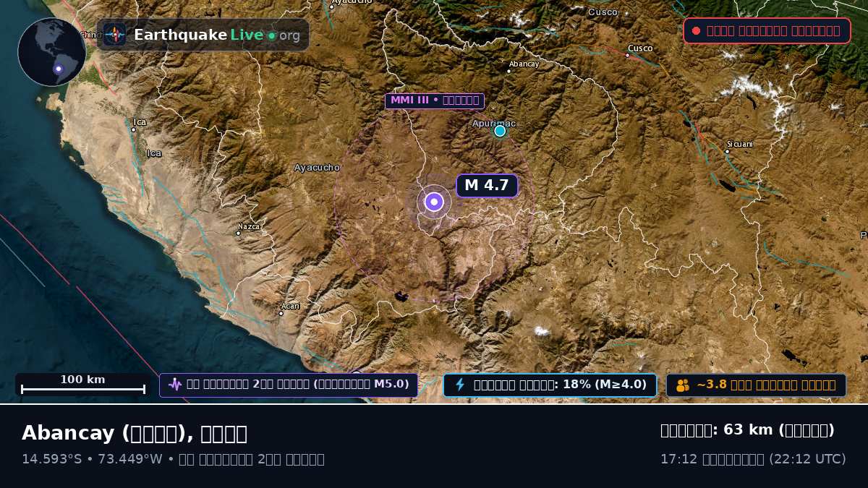Click the cyan marker beside Apurimac
The width and height of the screenshot is (868, 488).
point(500,131)
